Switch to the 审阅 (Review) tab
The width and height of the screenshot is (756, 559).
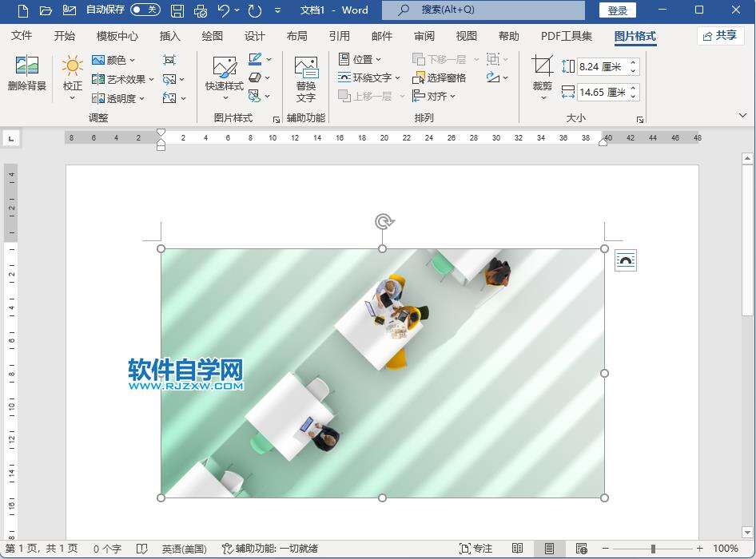(x=424, y=36)
